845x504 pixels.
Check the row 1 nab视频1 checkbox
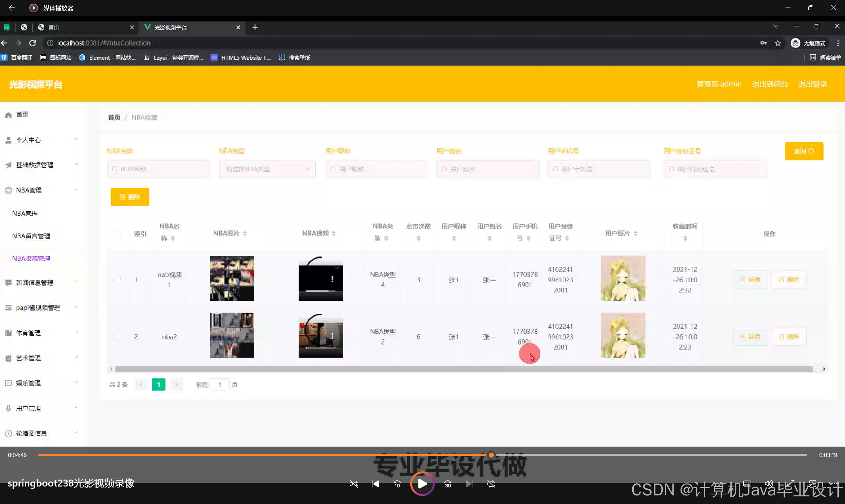tap(118, 280)
